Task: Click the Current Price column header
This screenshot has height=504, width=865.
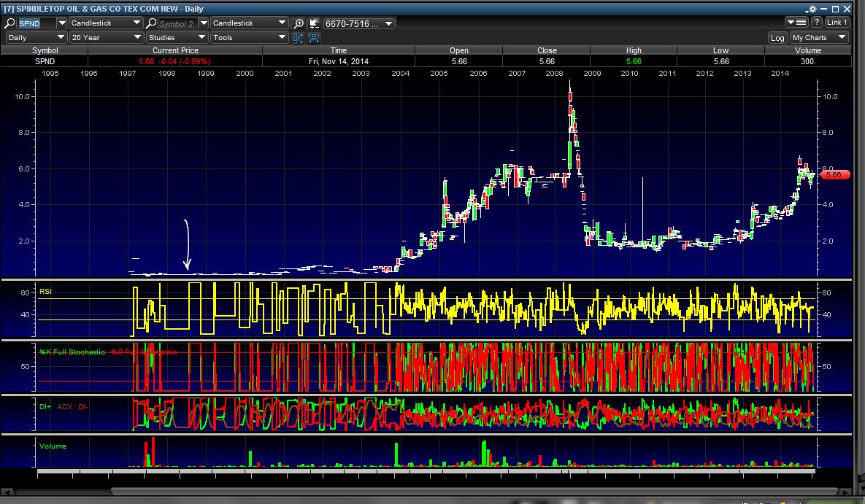Action: coord(174,50)
